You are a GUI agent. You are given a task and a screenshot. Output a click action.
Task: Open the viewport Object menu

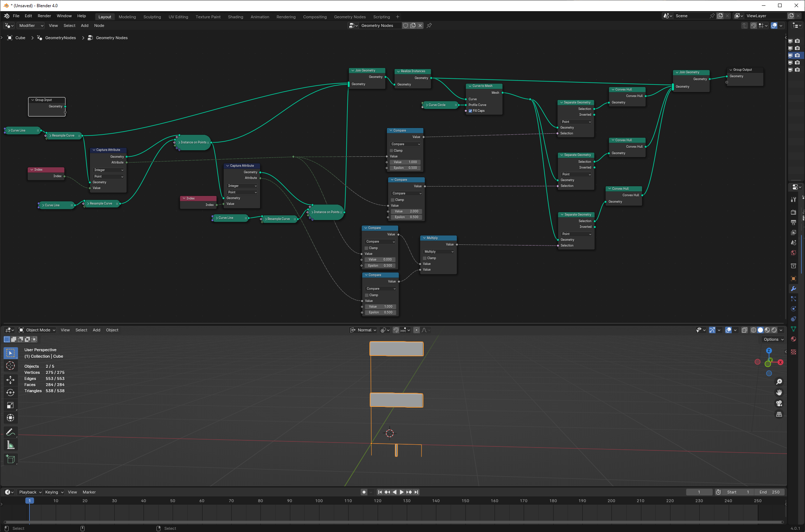click(112, 330)
